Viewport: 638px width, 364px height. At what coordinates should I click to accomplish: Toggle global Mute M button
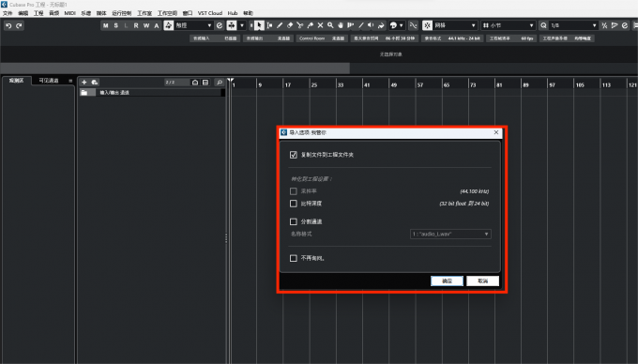click(106, 25)
